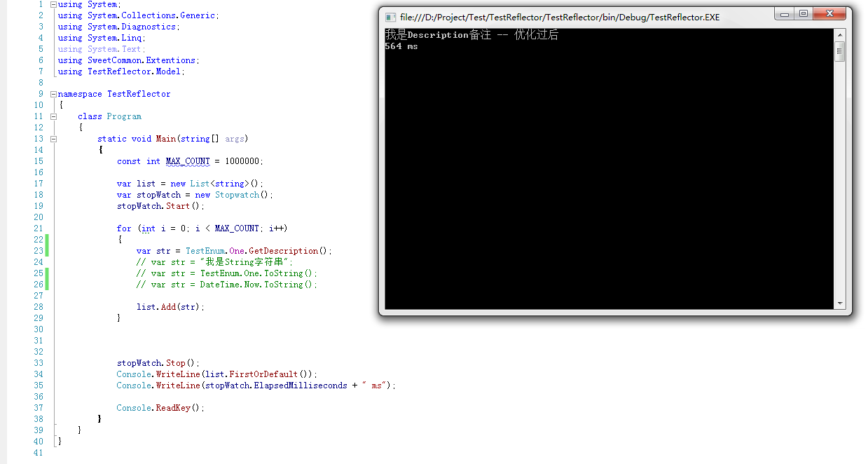Click 'list.Add(str);' on line 28

point(170,307)
